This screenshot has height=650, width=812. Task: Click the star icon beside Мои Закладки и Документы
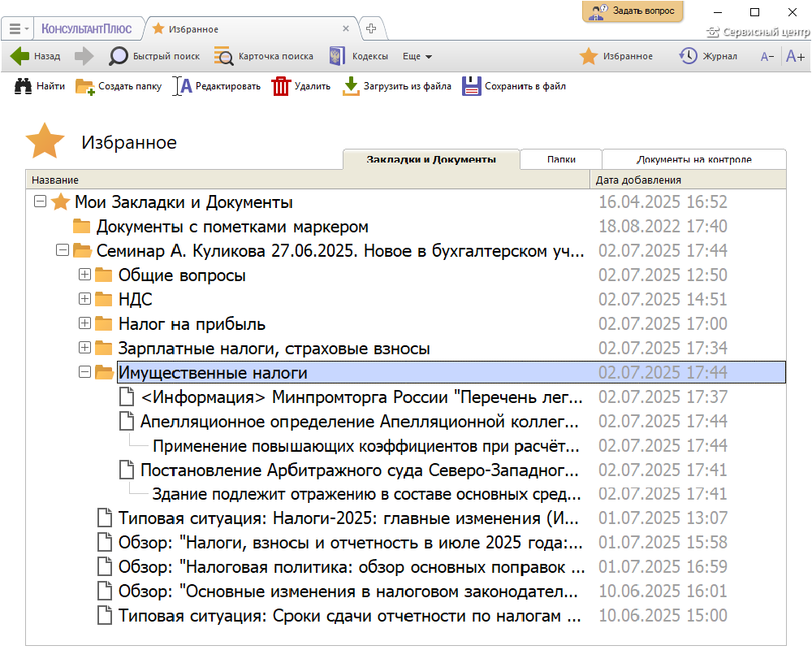[60, 201]
